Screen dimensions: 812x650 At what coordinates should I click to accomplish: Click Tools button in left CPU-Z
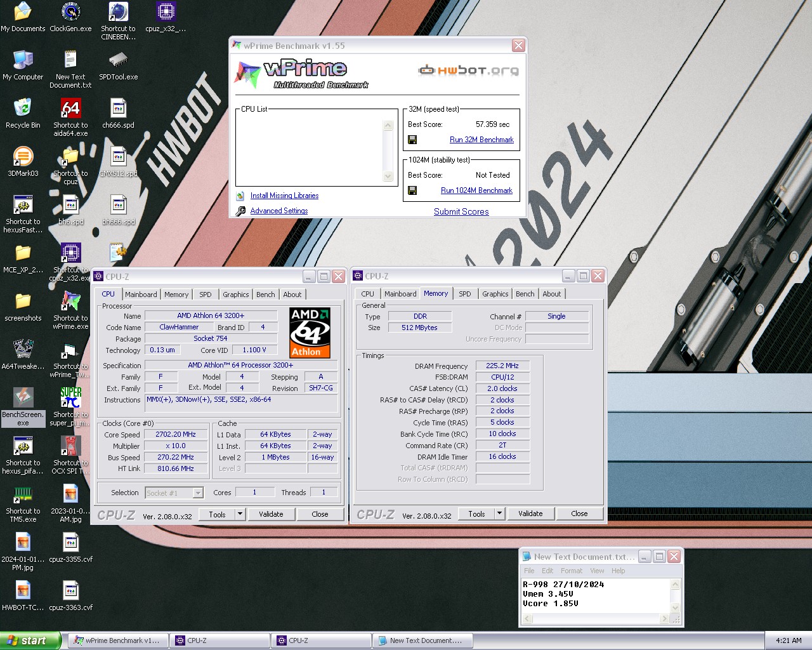pos(218,514)
